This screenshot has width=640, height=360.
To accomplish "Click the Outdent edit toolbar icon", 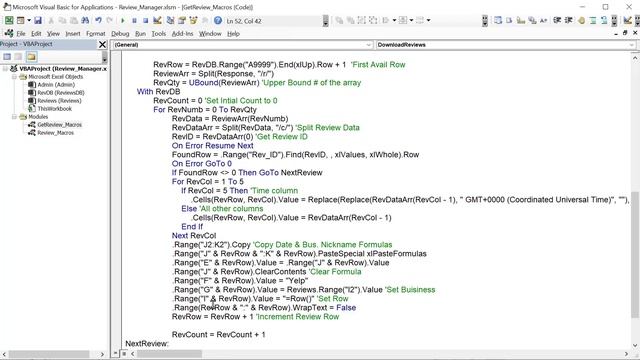I will 569,20.
